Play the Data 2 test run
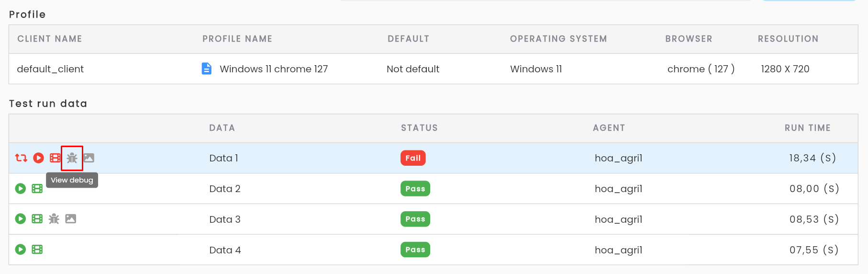Image resolution: width=868 pixels, height=274 pixels. click(20, 188)
